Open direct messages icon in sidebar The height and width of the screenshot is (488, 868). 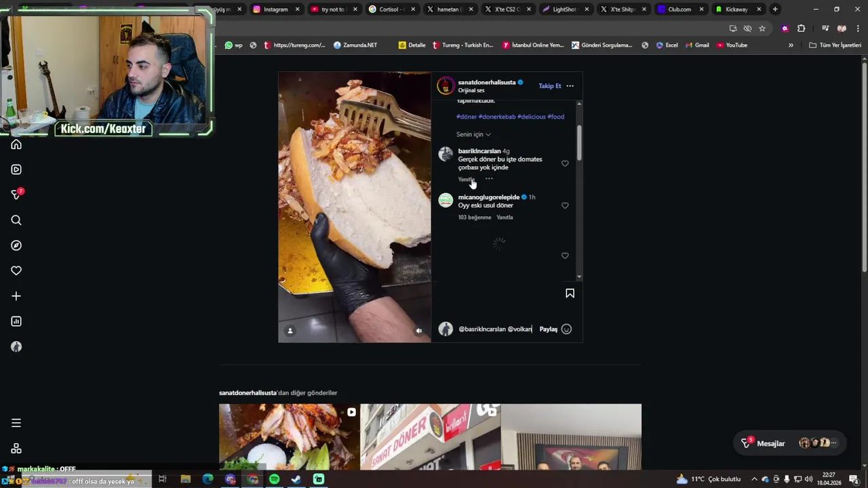16,195
